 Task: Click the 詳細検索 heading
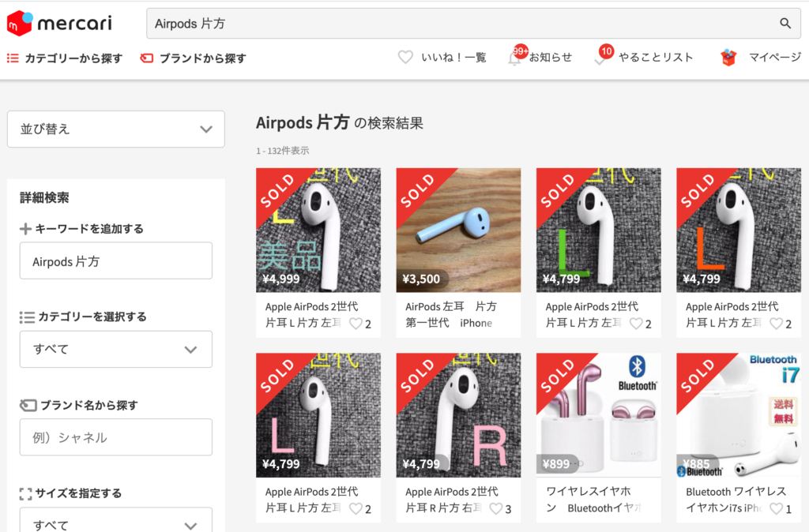click(44, 198)
